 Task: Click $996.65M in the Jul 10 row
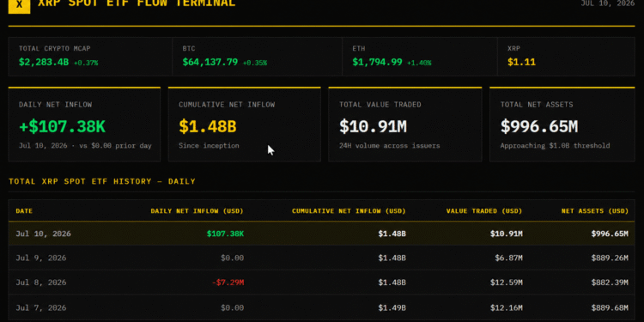point(610,234)
